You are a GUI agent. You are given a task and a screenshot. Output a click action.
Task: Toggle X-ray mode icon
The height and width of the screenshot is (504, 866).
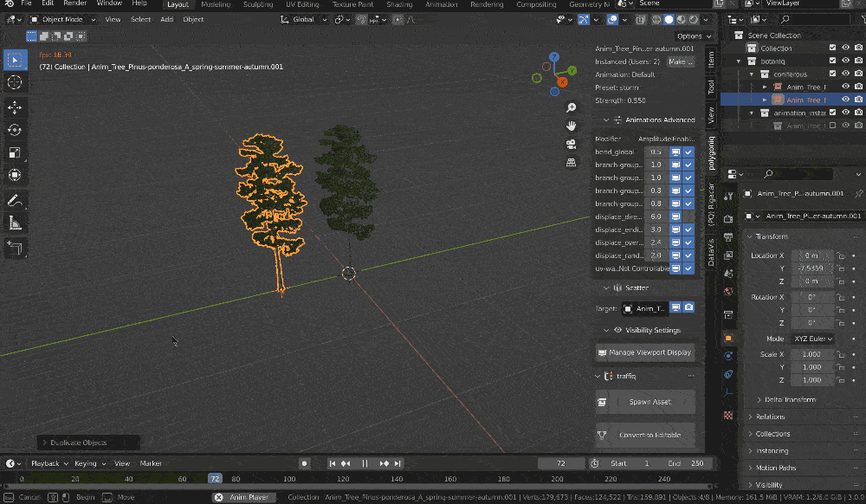(x=641, y=19)
